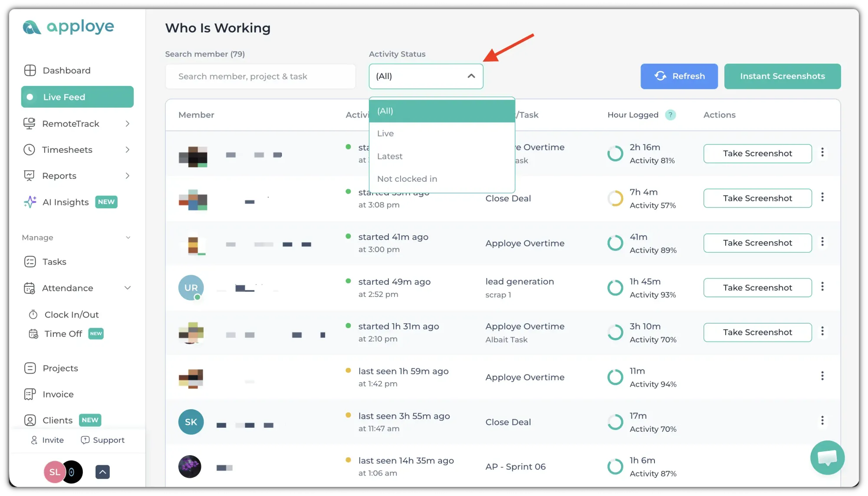Viewport: 868px width, 496px height.
Task: Click the Hour Logged help question icon
Action: point(671,115)
